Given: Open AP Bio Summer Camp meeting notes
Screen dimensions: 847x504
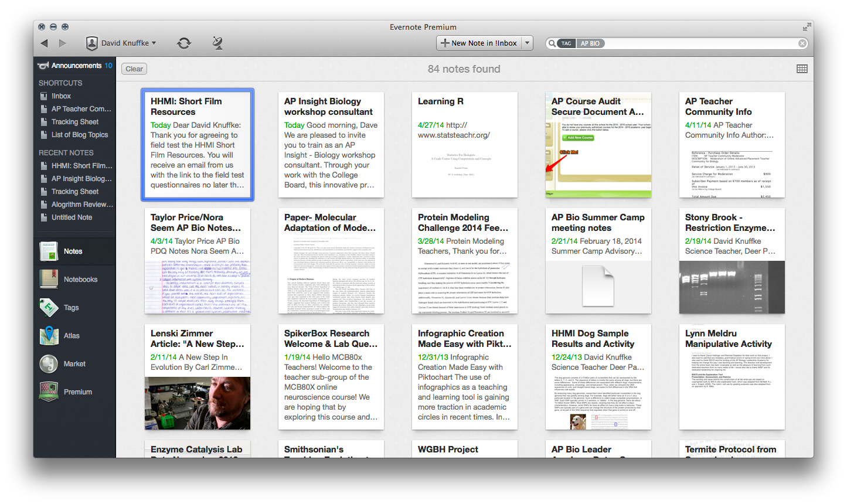Looking at the screenshot, I should 598,261.
